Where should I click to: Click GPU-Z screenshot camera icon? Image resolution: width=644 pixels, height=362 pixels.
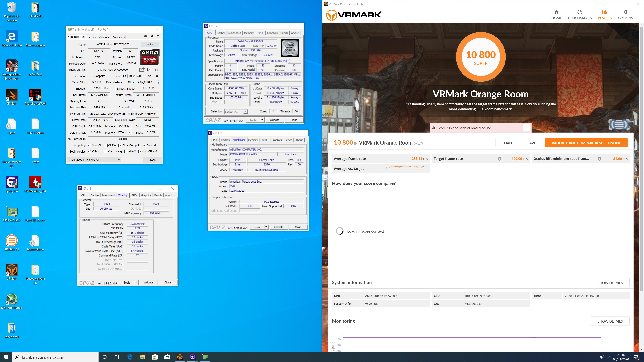pos(146,36)
